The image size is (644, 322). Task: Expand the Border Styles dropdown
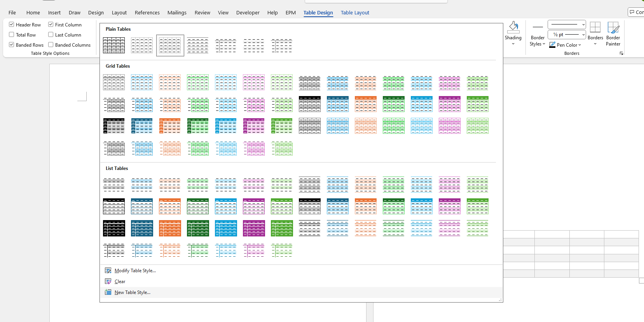pyautogui.click(x=544, y=44)
